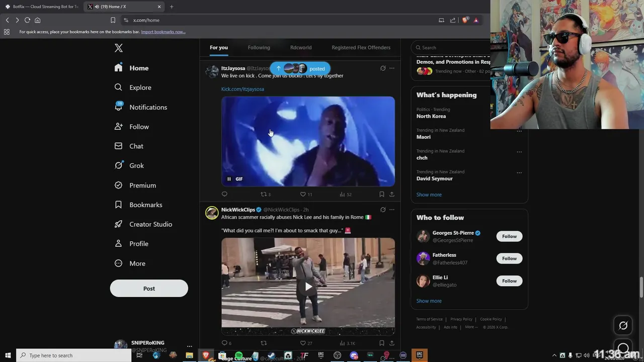The height and width of the screenshot is (362, 644).
Task: Go to browser home page icon
Action: pyautogui.click(x=37, y=20)
